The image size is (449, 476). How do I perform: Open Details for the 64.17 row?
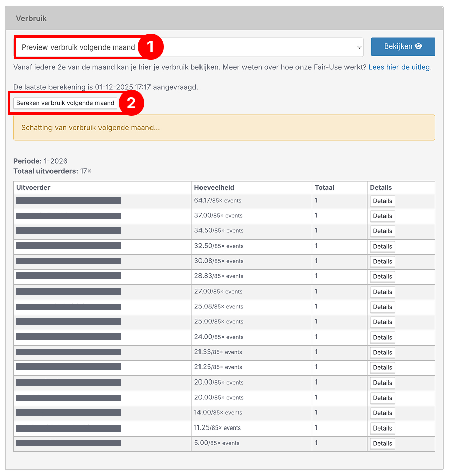[x=382, y=201]
